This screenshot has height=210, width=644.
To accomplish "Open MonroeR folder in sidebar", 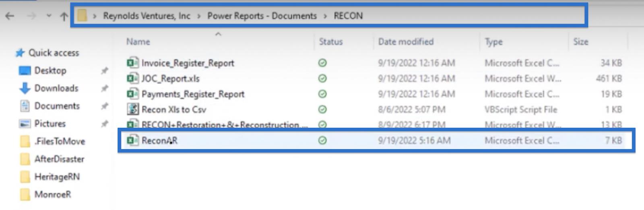I will point(53,194).
